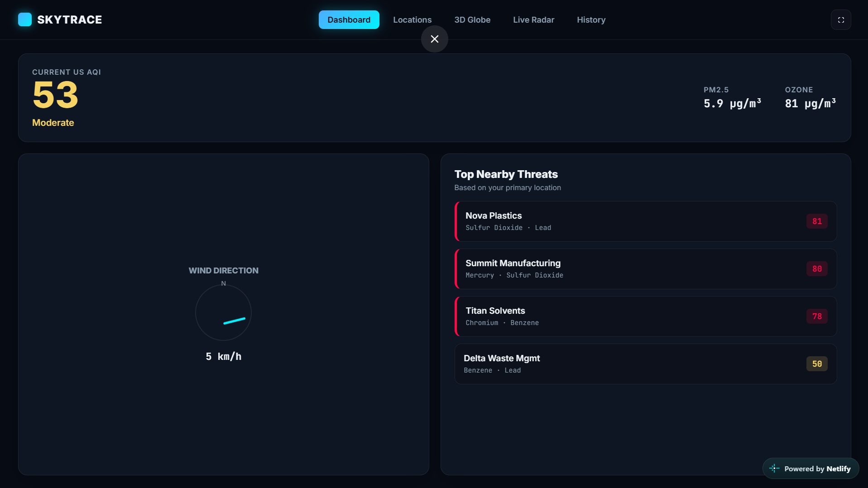
Task: Click the "Chromium · Benzene" pollutant text
Action: pos(502,323)
